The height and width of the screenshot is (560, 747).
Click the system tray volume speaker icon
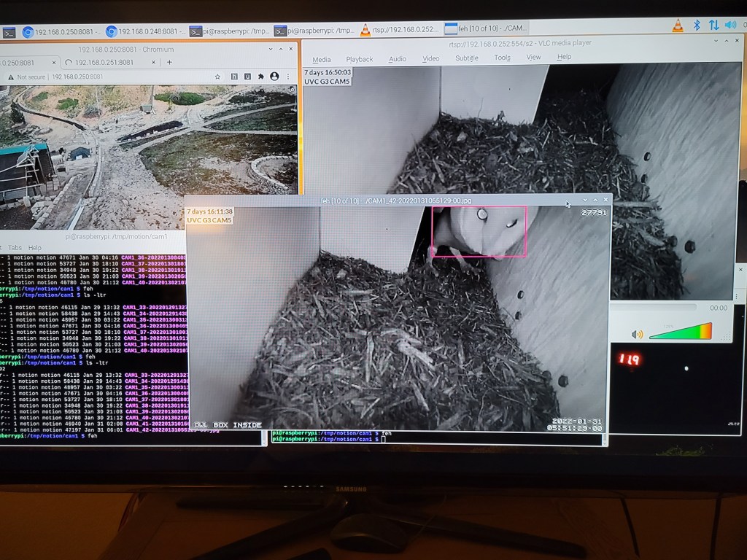(731, 26)
